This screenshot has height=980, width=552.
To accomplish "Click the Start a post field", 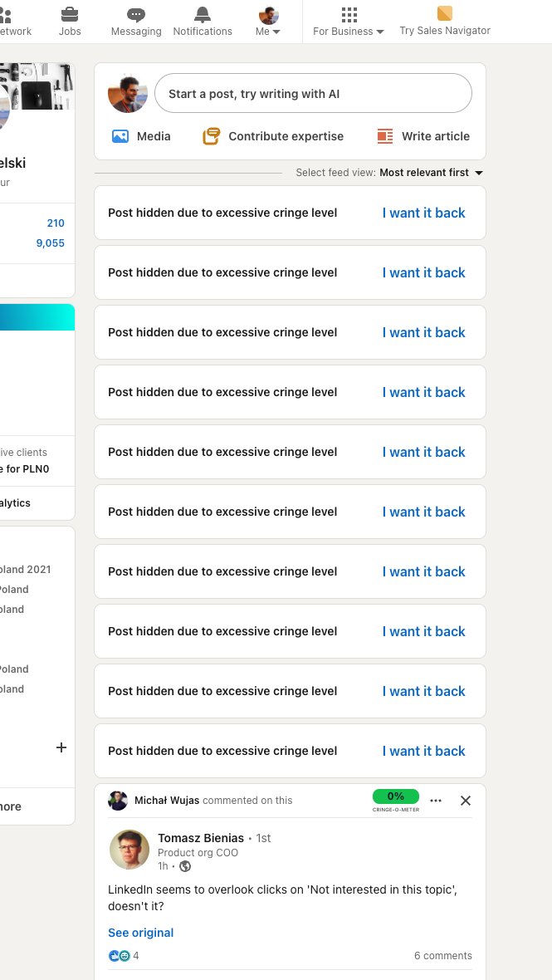I will tap(313, 93).
